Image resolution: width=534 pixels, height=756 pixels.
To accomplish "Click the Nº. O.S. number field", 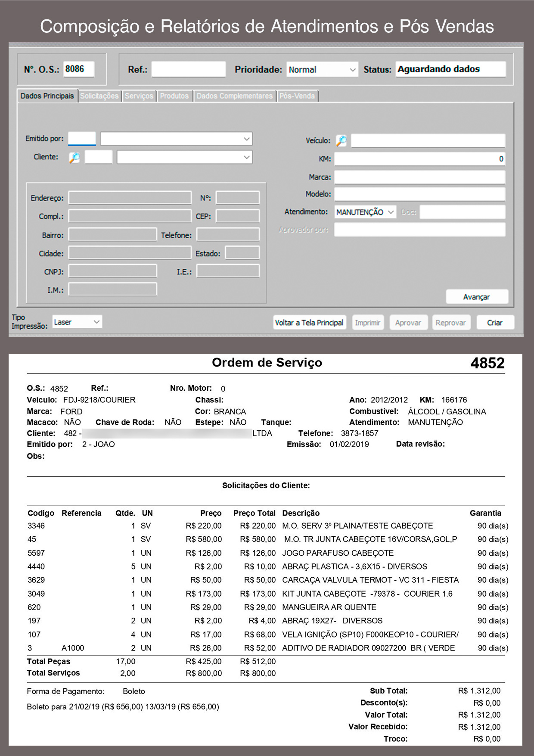I will click(x=79, y=69).
